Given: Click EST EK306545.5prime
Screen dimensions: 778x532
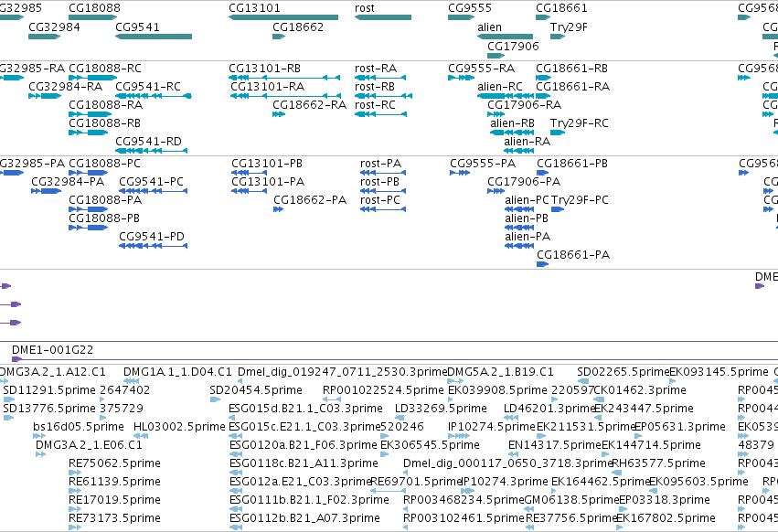Looking at the screenshot, I should [x=431, y=444].
